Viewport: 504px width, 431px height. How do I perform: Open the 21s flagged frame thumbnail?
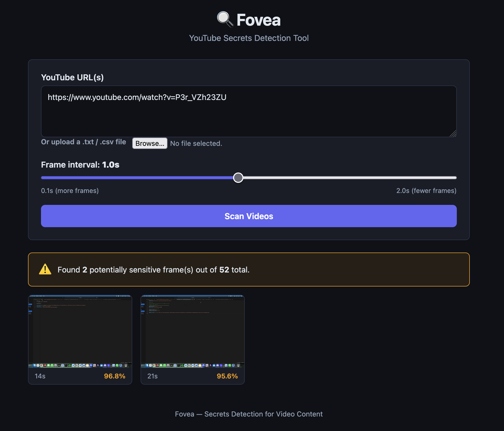click(192, 332)
